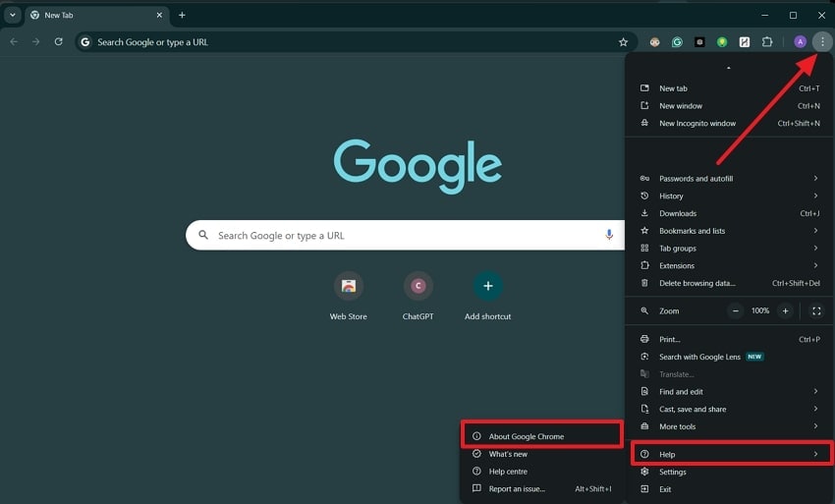Select About Google Chrome
The height and width of the screenshot is (504, 835).
[x=541, y=436]
